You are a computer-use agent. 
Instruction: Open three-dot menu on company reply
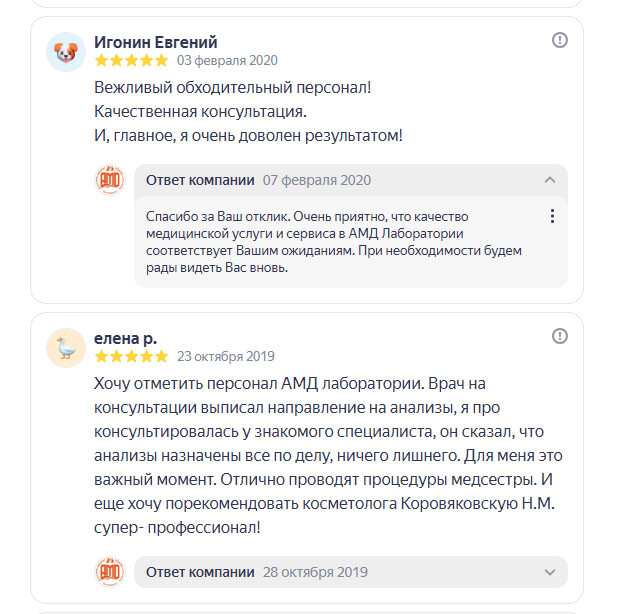point(552,216)
